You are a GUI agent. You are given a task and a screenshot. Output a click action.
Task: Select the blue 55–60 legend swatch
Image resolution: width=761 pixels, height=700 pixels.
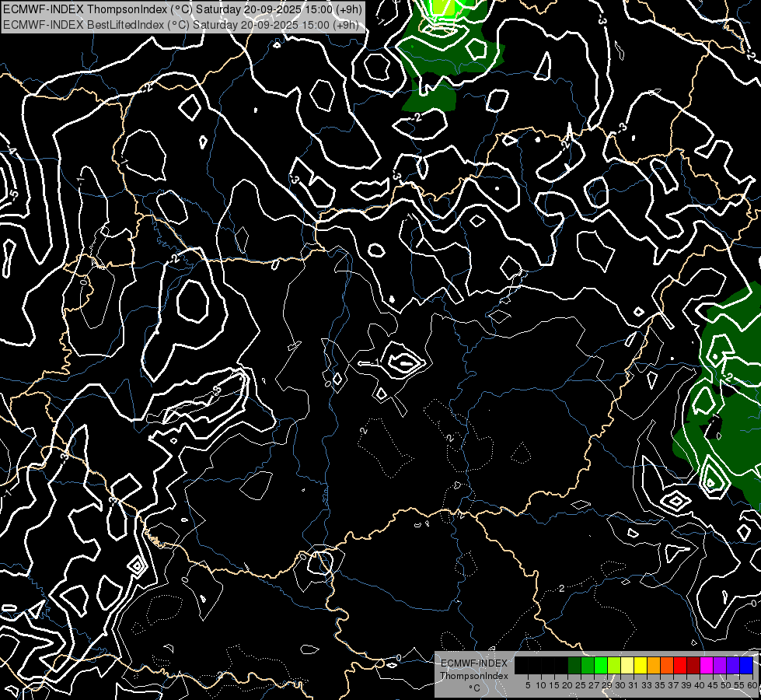[x=745, y=665]
